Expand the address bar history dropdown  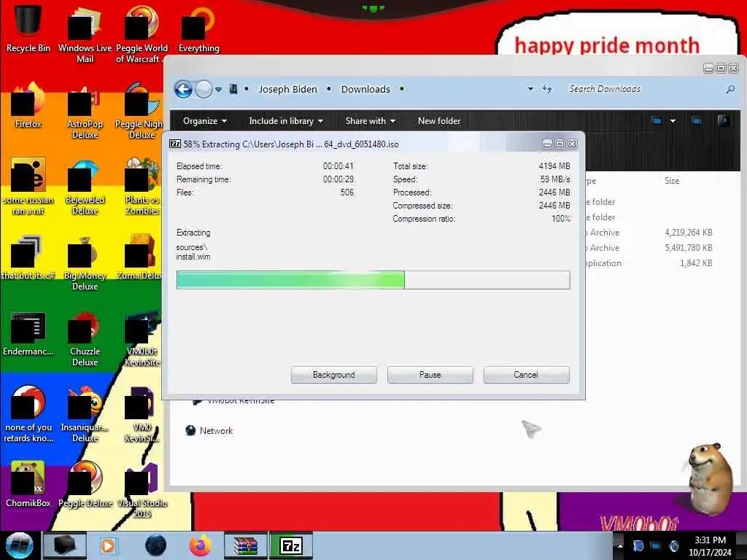tap(530, 89)
